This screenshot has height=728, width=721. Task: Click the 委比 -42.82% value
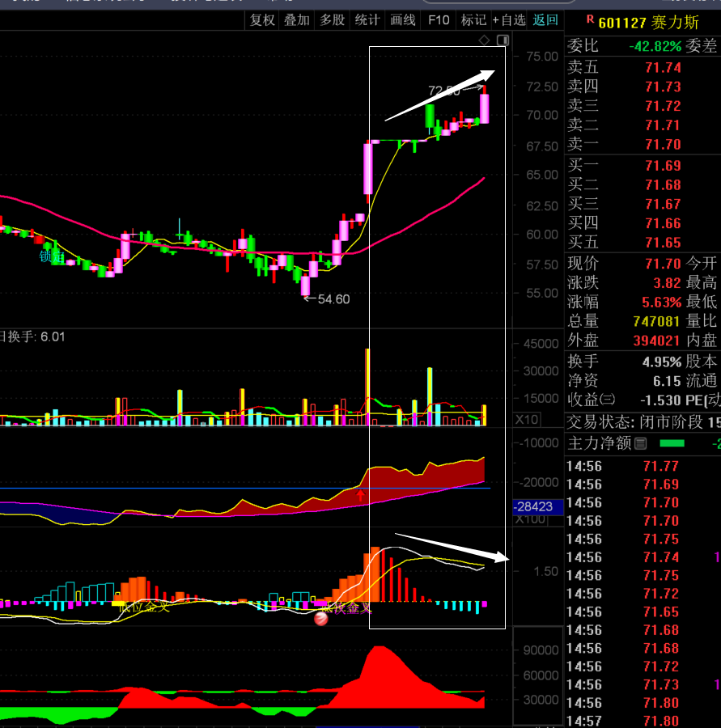pyautogui.click(x=655, y=46)
